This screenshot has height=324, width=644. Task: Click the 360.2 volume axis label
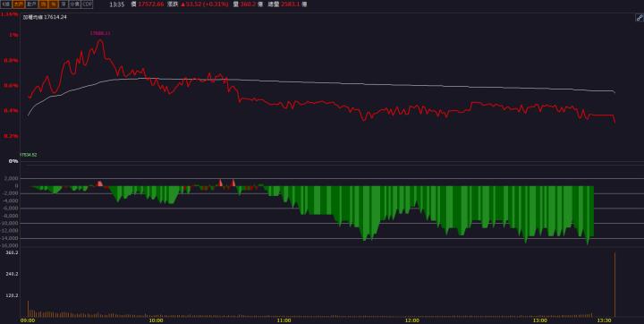point(12,252)
